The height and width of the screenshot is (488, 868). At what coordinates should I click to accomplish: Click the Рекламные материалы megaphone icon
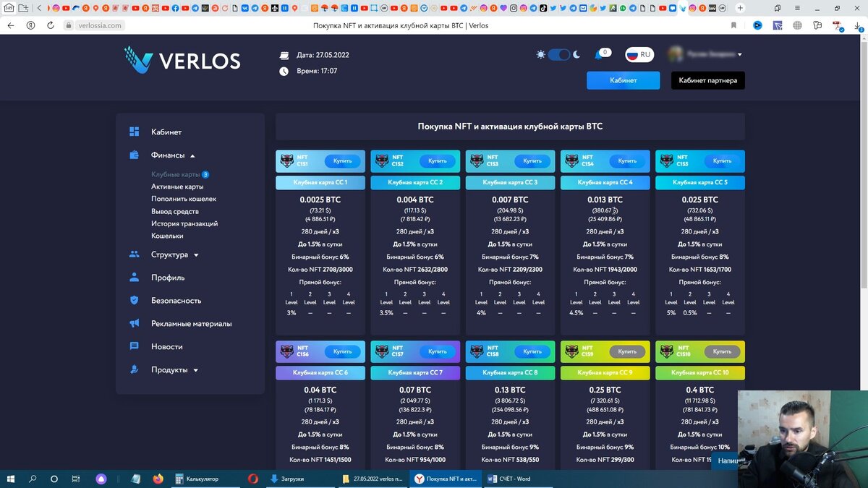click(x=134, y=323)
